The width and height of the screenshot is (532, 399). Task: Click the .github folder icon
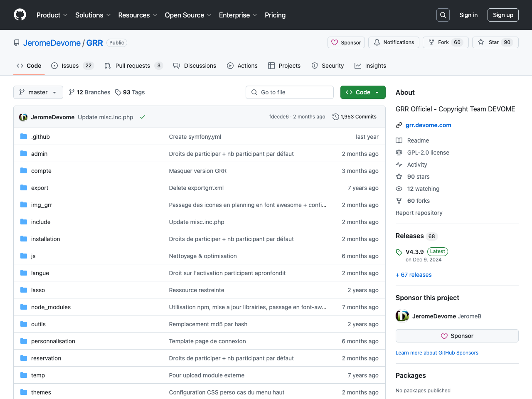point(24,136)
